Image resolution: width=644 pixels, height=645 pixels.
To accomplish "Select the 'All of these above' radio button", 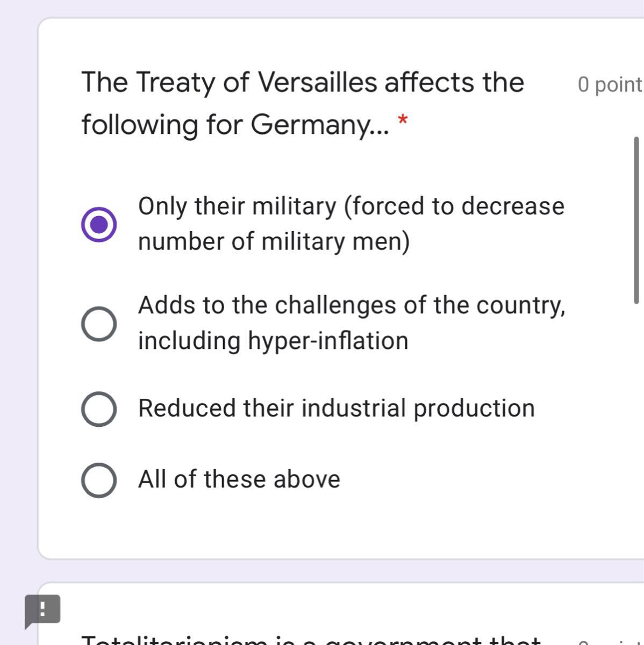I will 99,480.
